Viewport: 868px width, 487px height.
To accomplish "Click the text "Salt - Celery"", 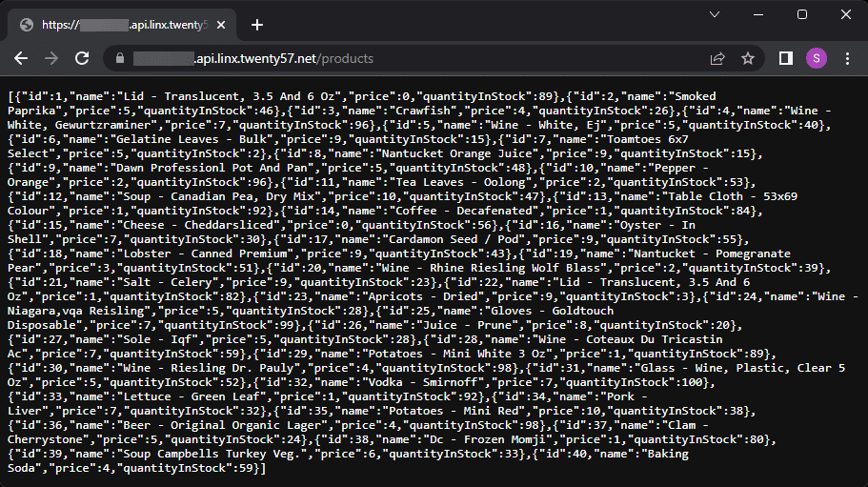I will [x=167, y=282].
